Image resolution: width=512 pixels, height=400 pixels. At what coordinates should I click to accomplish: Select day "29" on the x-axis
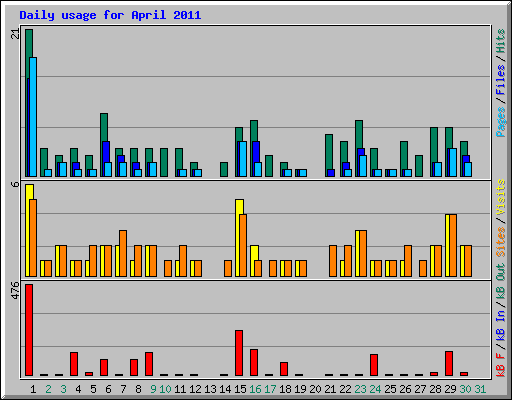point(450,389)
